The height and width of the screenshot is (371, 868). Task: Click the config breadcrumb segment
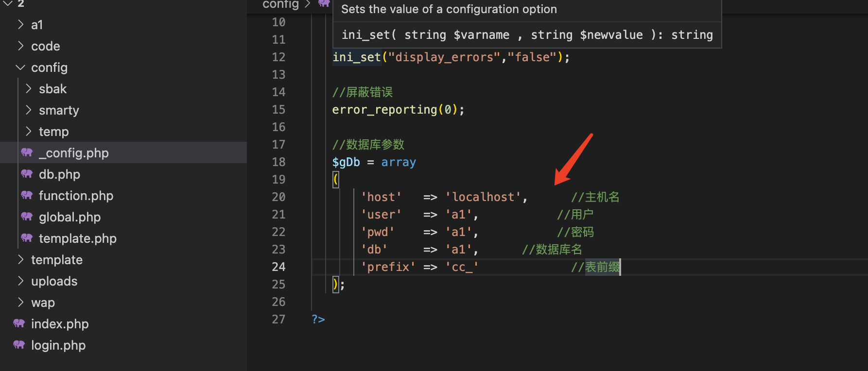click(280, 4)
